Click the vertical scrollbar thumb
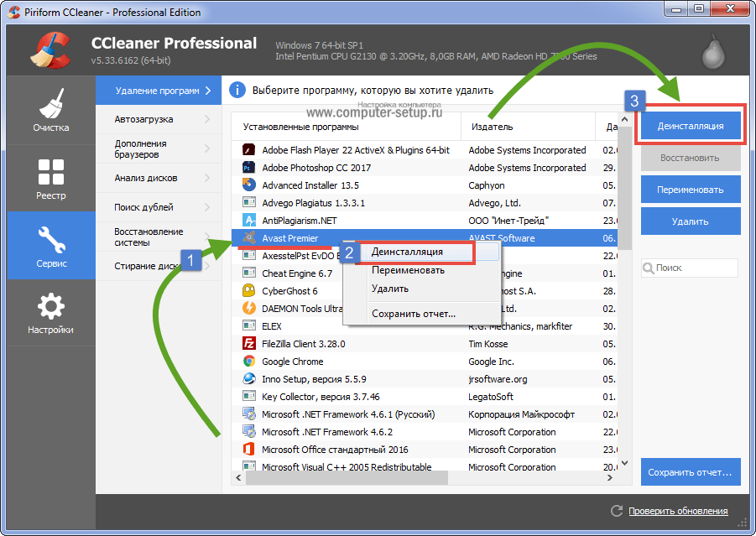Viewport: 756px width, 536px height. pos(625,188)
